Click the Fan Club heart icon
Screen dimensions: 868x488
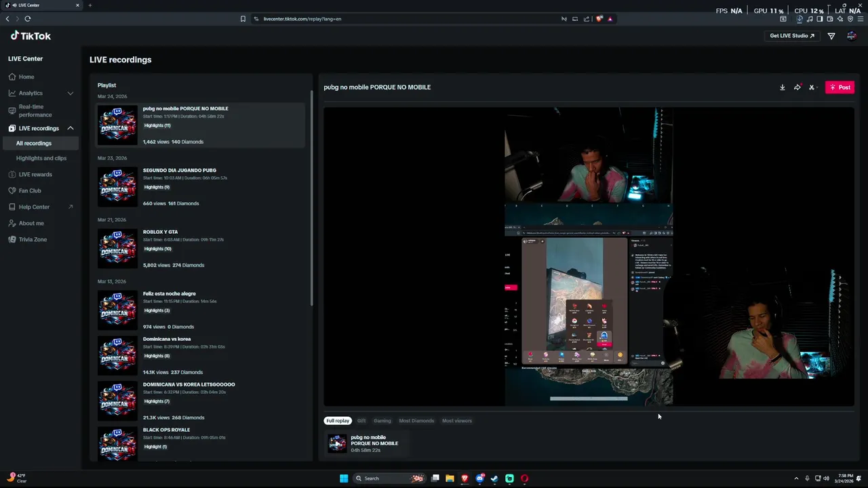pyautogui.click(x=12, y=190)
